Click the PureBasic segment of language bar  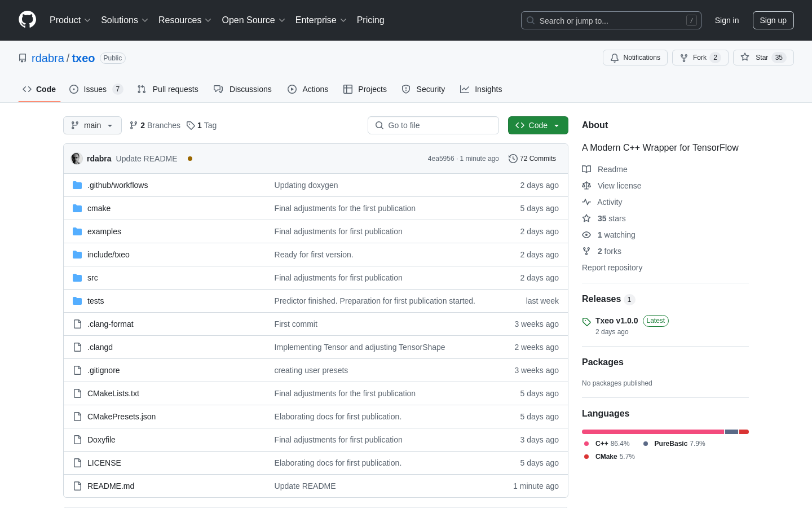(731, 432)
